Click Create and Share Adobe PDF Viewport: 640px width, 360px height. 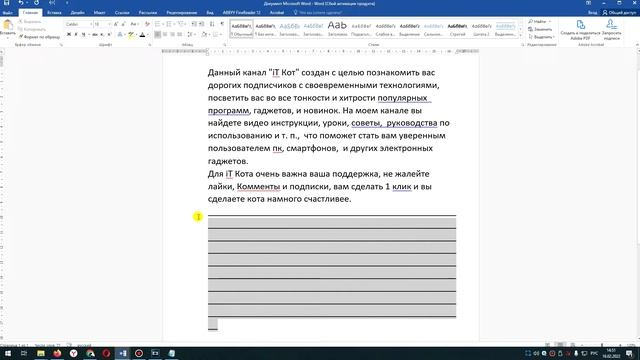pos(580,30)
